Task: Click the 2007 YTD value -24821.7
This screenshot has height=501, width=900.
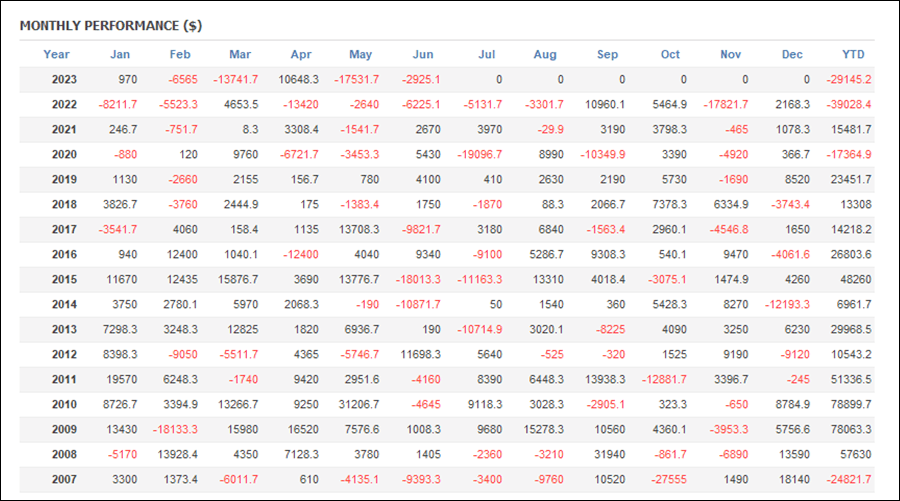Action: tap(848, 479)
